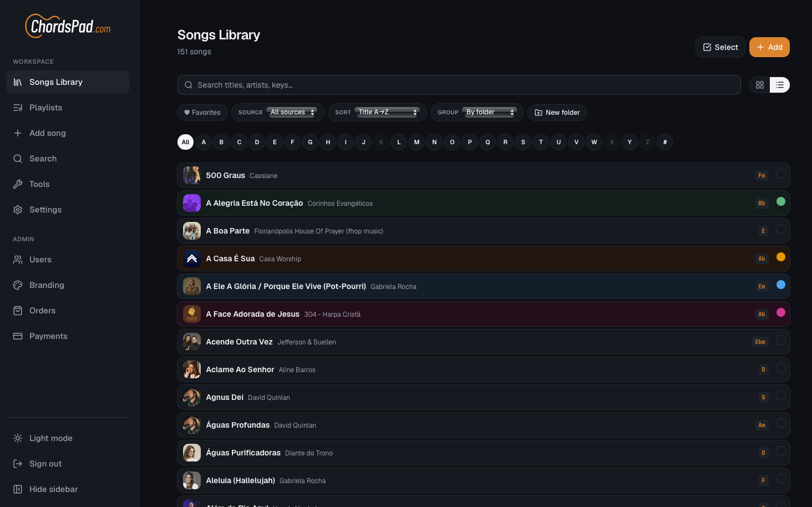Viewport: 812px width, 507px height.
Task: Click the Ebm key badge on Acende Outra Vez
Action: 760,342
